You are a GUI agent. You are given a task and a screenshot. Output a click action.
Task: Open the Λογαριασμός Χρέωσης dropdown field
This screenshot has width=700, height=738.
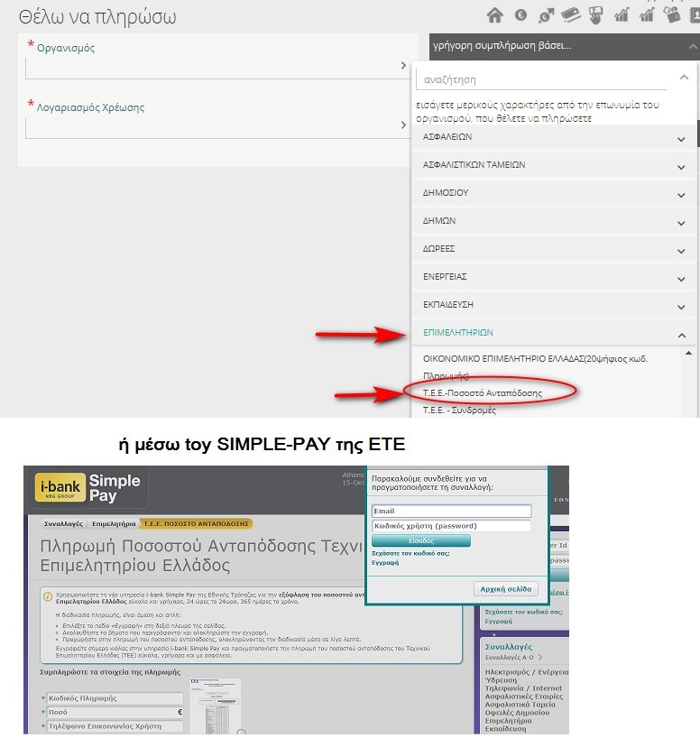[216, 126]
